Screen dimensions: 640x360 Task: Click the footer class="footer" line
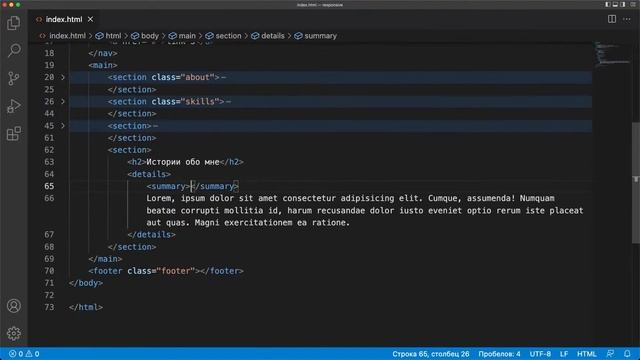point(166,271)
